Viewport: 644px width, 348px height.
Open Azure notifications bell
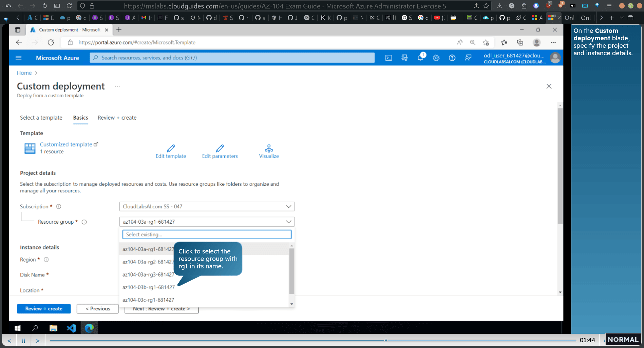pos(420,58)
